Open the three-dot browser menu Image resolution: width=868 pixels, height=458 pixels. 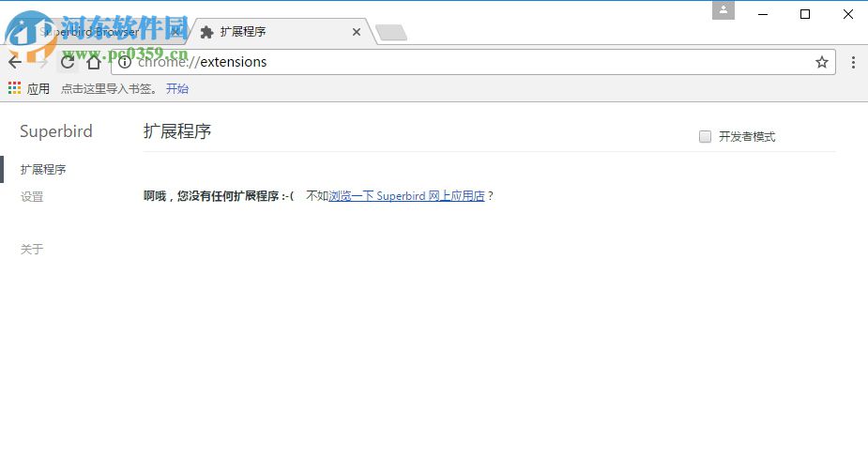click(x=853, y=62)
